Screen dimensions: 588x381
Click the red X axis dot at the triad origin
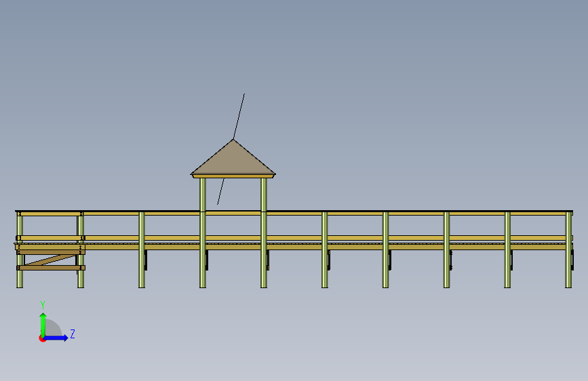(x=42, y=338)
